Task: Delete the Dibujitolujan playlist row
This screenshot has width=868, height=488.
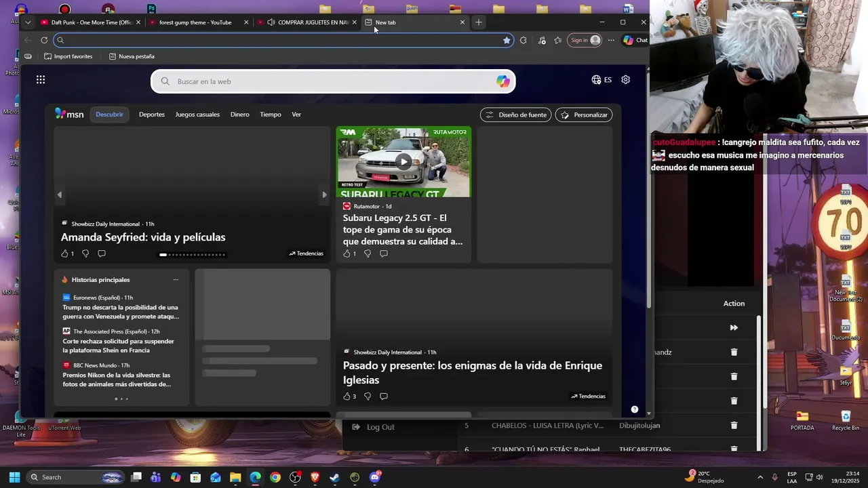Action: point(734,426)
